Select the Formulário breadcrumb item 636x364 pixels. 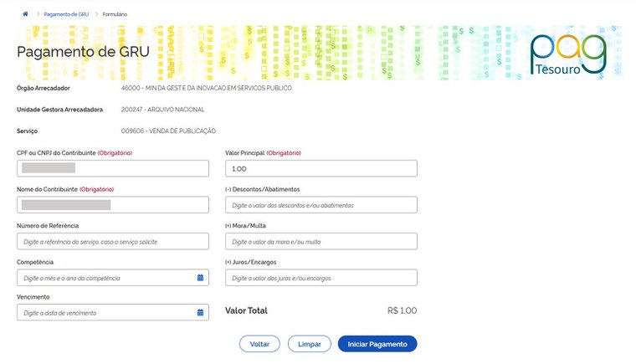[x=115, y=14]
